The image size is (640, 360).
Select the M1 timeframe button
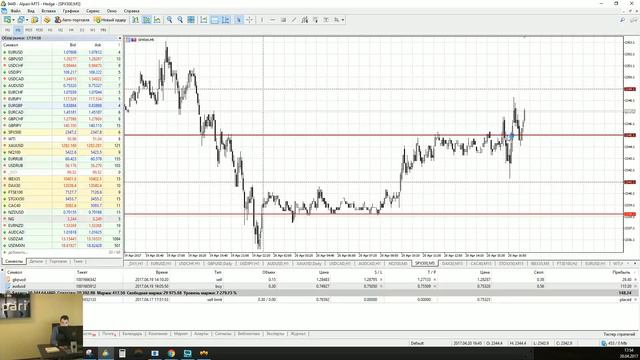7,30
